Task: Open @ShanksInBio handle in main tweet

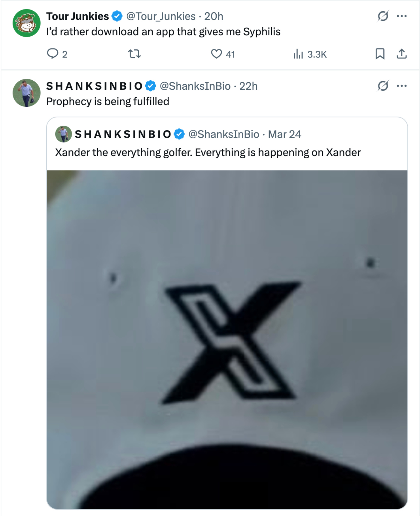Action: click(195, 86)
